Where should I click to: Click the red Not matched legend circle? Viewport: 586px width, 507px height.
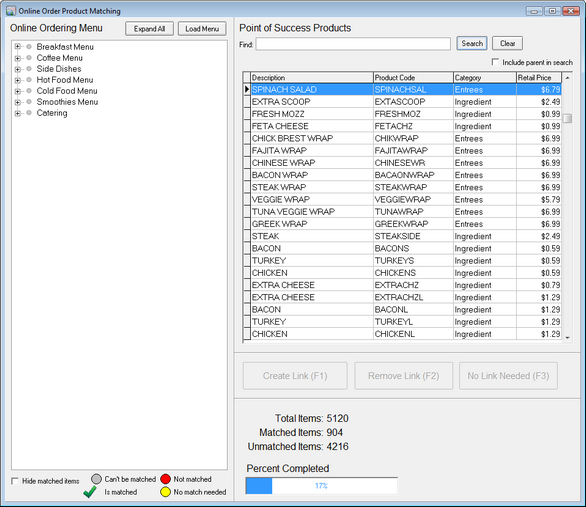coord(166,479)
